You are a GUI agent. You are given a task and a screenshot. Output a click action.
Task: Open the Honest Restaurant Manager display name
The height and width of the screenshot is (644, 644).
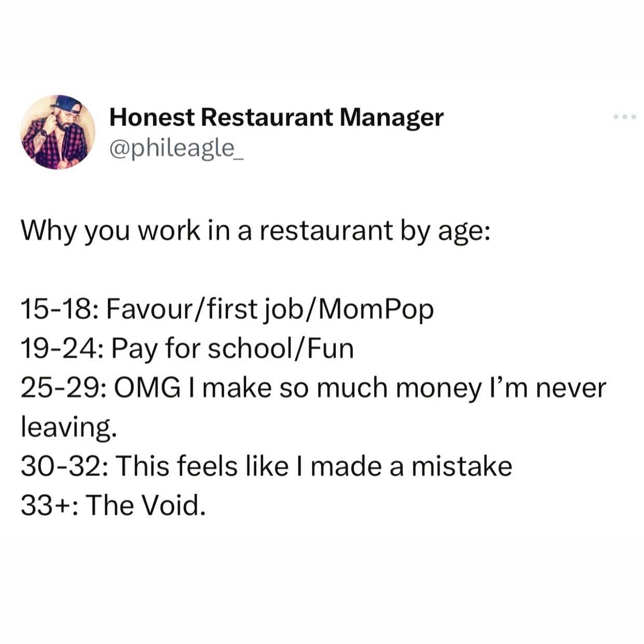pyautogui.click(x=276, y=117)
